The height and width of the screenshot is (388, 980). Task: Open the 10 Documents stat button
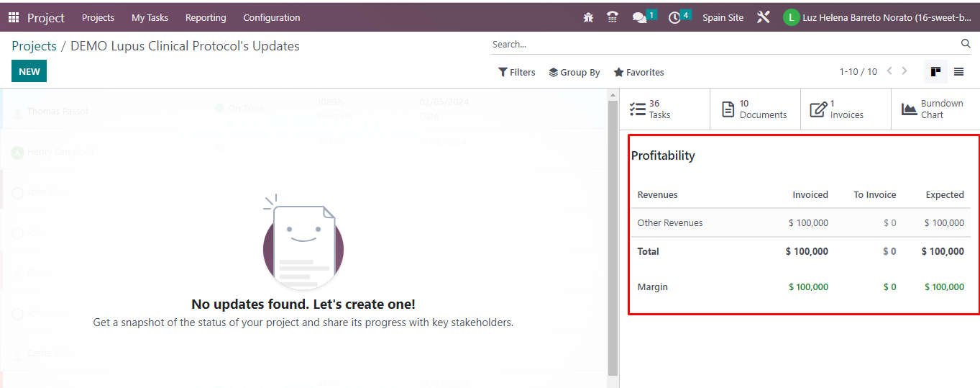[755, 109]
